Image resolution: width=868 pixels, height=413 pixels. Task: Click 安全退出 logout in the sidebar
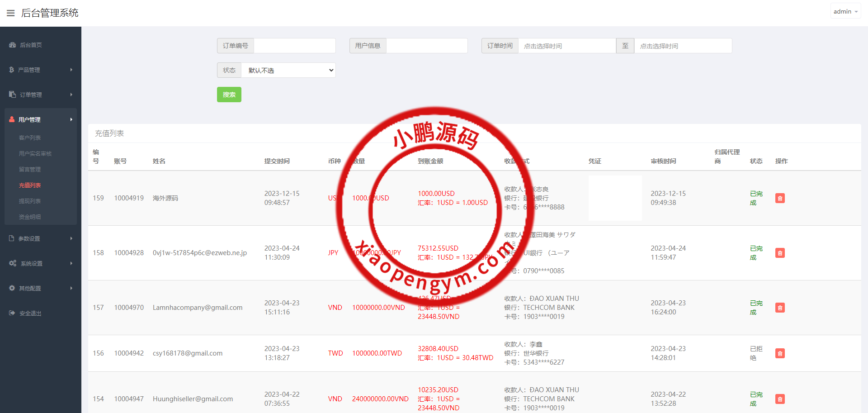pos(30,313)
